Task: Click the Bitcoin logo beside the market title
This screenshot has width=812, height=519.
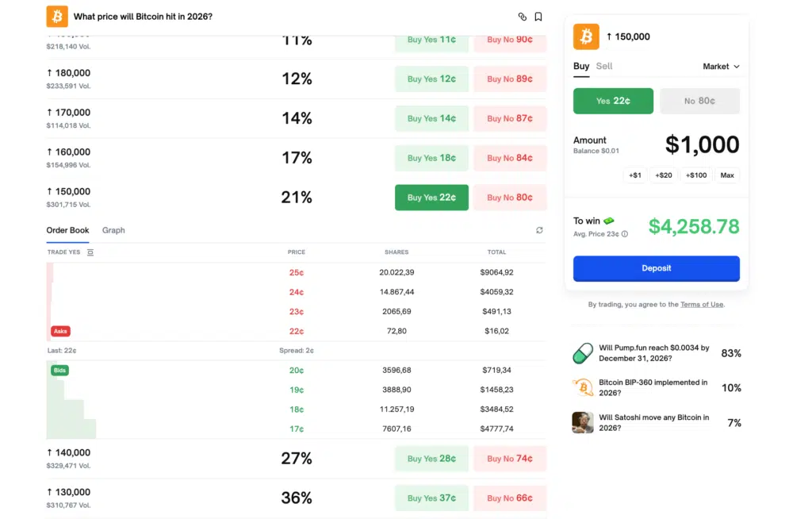Action: coord(57,17)
